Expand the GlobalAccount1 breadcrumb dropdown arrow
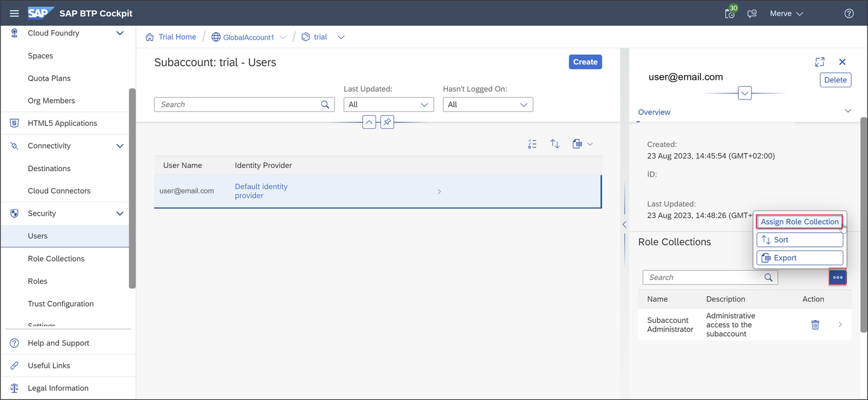Image resolution: width=868 pixels, height=400 pixels. pos(283,37)
